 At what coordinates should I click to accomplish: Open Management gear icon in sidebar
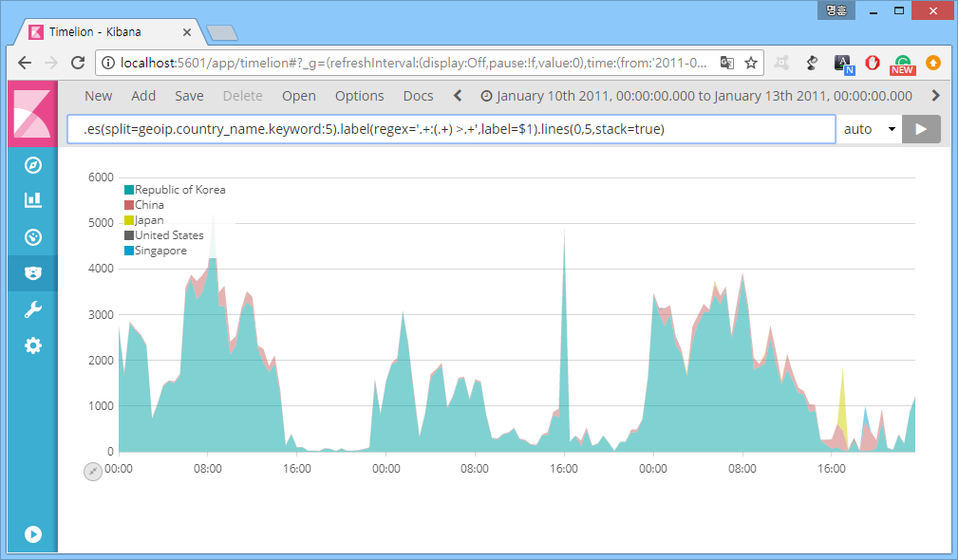pos(33,345)
